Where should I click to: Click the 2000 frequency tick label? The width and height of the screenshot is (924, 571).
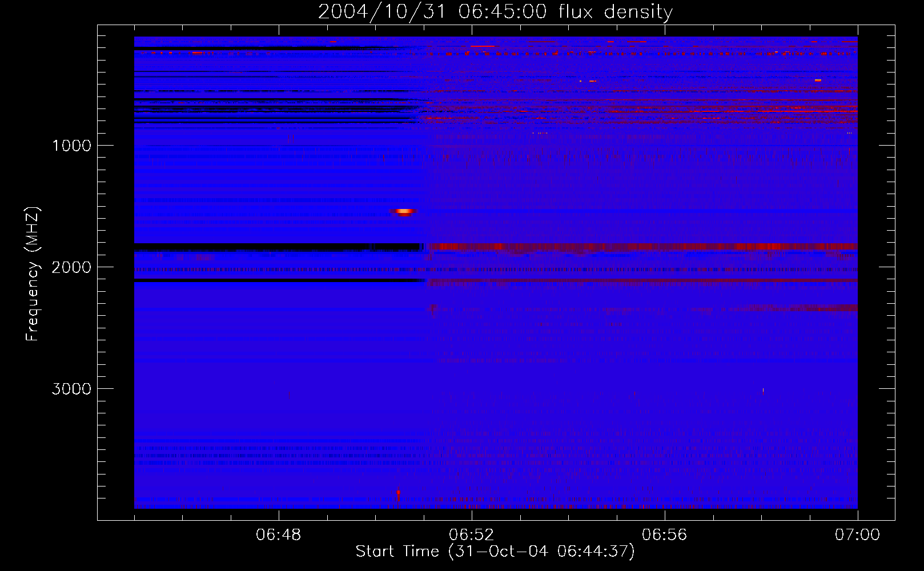tap(71, 267)
